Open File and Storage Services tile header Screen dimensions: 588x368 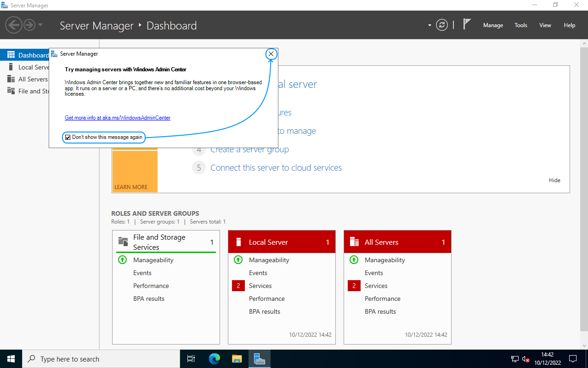pos(166,242)
